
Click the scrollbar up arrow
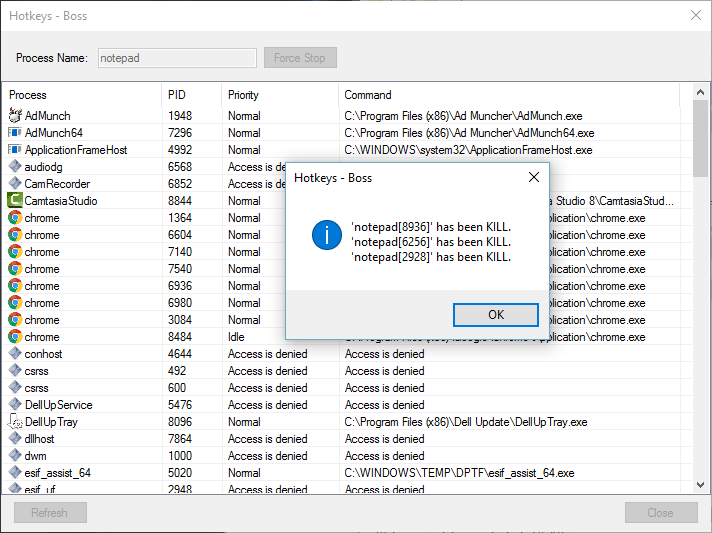coord(700,92)
